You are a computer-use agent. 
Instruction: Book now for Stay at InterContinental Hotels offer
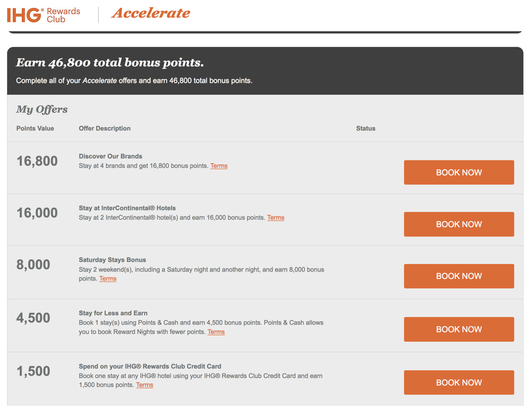tap(459, 224)
